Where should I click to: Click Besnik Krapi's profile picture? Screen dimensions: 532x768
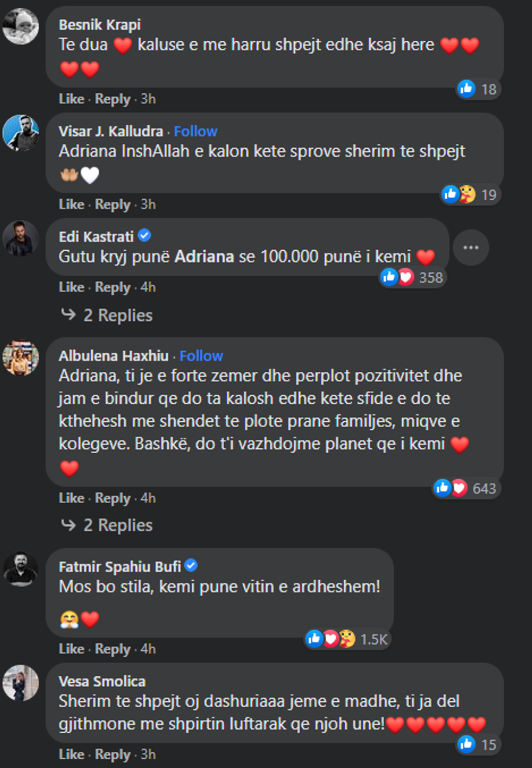(x=21, y=26)
